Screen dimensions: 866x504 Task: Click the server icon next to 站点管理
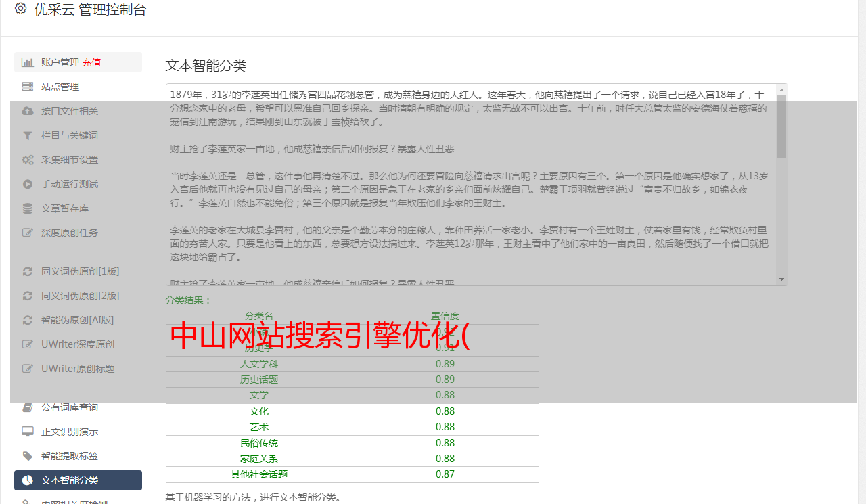(28, 87)
